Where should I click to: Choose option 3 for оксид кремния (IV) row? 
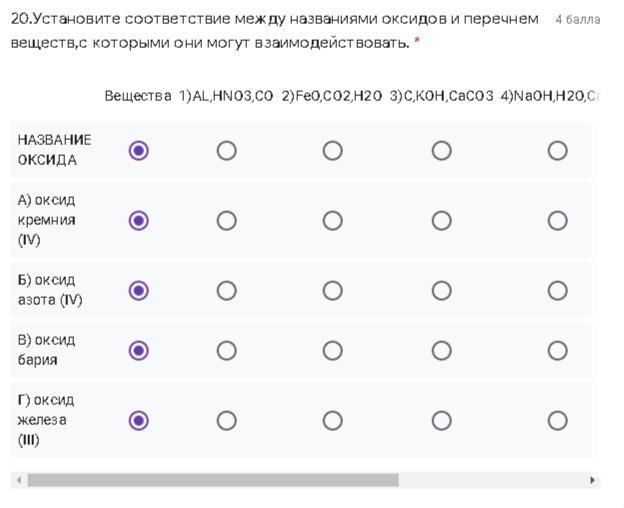441,220
